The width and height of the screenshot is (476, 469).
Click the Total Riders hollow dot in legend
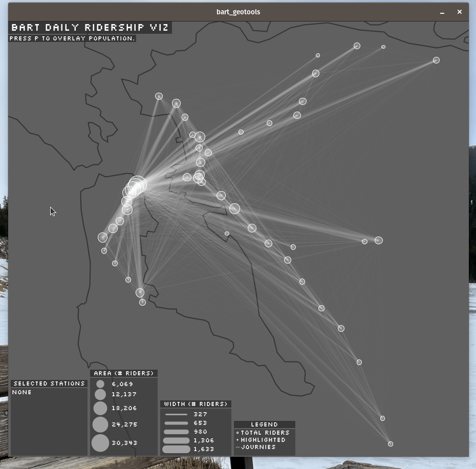tap(237, 433)
